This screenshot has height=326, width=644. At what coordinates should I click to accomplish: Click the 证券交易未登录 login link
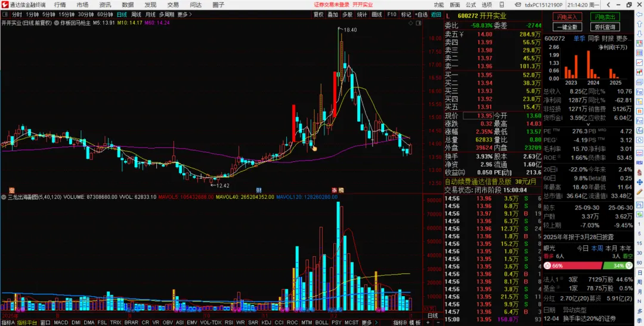pos(331,5)
